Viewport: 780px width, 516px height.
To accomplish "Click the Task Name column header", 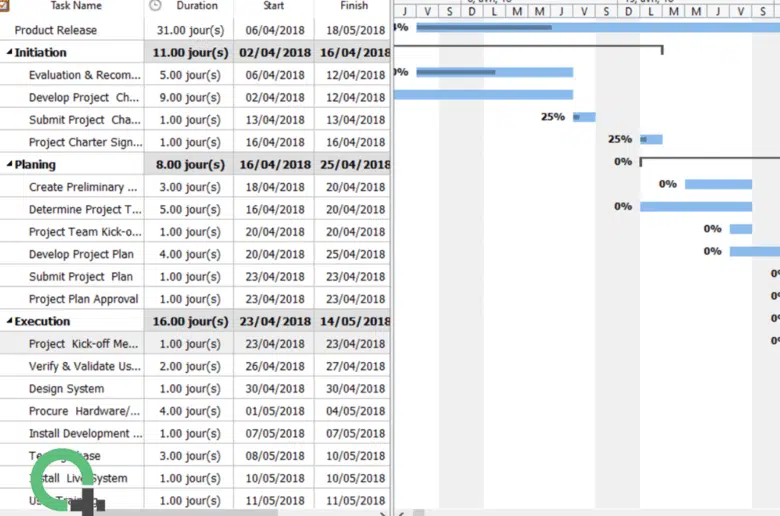I will (76, 5).
